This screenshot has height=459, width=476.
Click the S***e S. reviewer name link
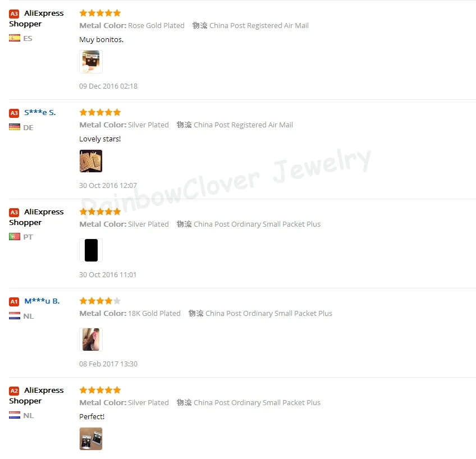(40, 113)
